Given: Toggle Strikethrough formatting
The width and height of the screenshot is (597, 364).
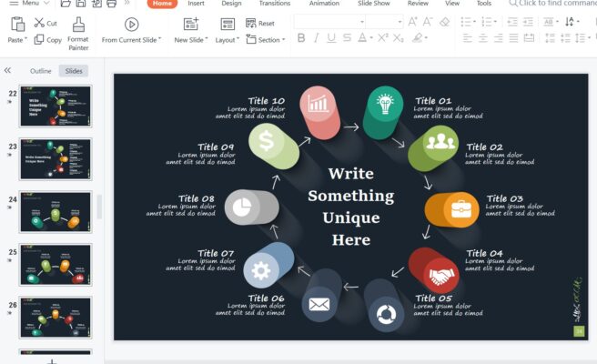Looking at the screenshot, I should tap(347, 37).
